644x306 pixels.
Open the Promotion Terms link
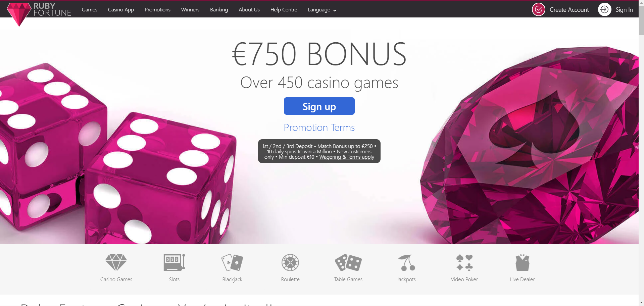click(319, 127)
